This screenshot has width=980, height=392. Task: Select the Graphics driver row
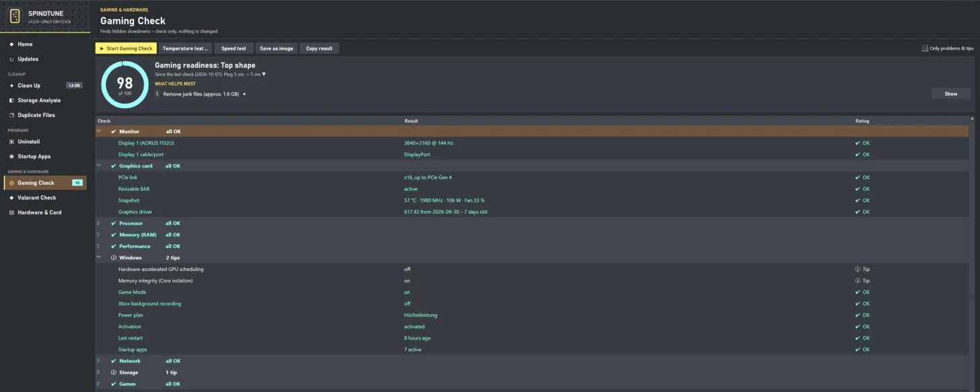pyautogui.click(x=532, y=212)
